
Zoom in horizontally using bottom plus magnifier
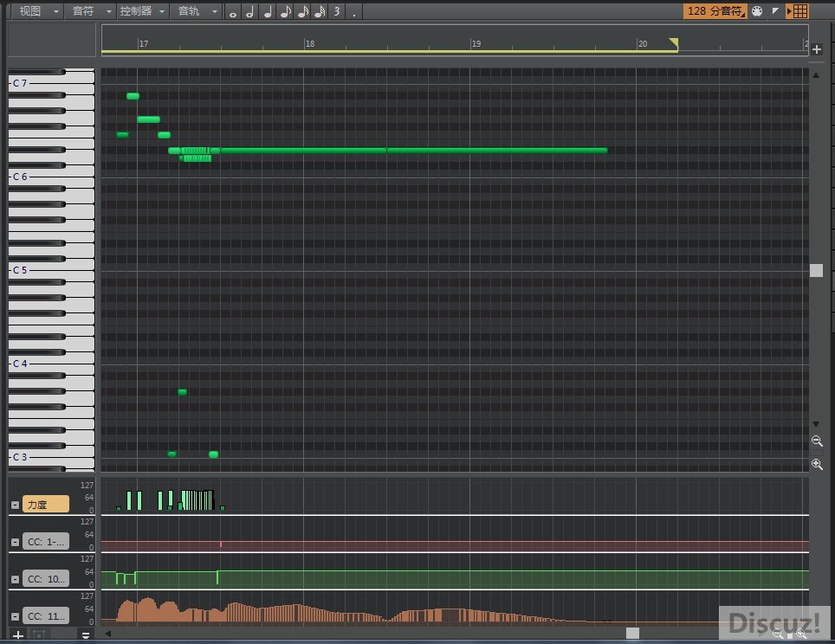[x=801, y=634]
